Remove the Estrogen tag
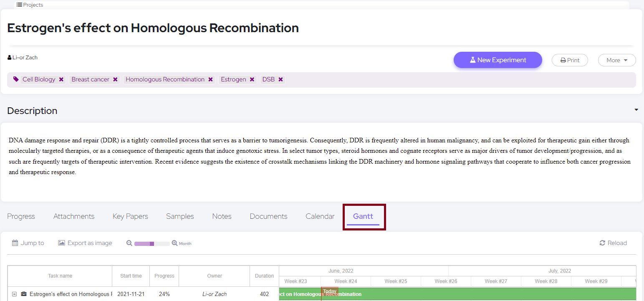 tap(252, 79)
